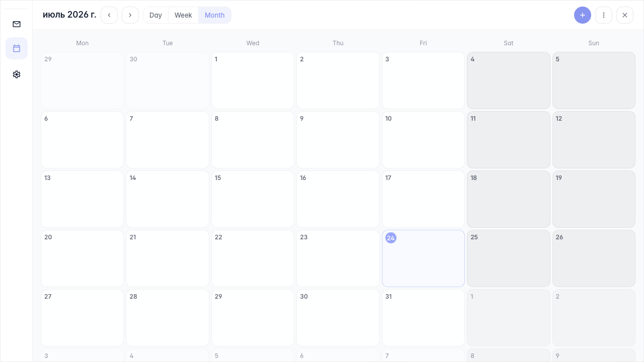Select Saturday July 4 cell
Image resolution: width=644 pixels, height=362 pixels.
pyautogui.click(x=509, y=80)
